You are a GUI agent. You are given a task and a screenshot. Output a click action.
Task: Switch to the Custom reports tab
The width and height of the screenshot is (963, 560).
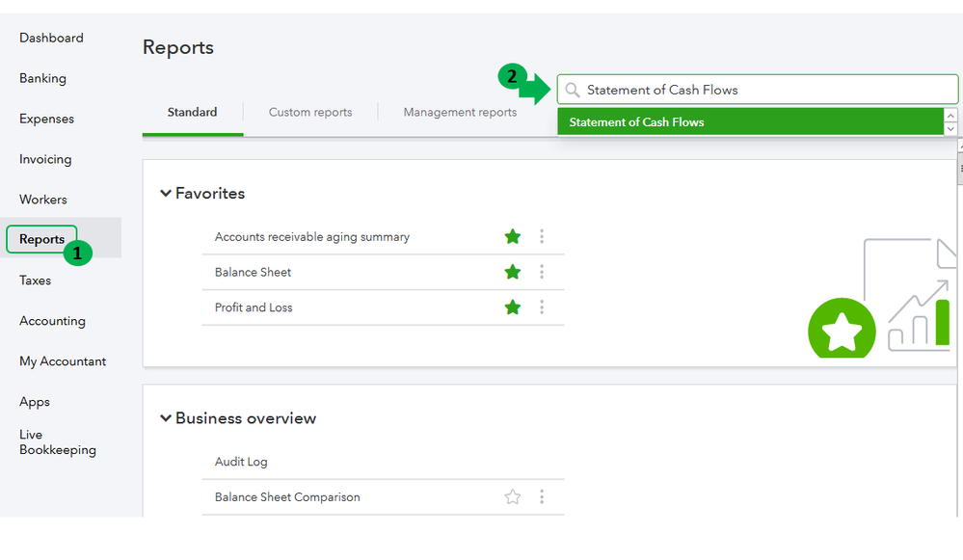[x=310, y=113]
